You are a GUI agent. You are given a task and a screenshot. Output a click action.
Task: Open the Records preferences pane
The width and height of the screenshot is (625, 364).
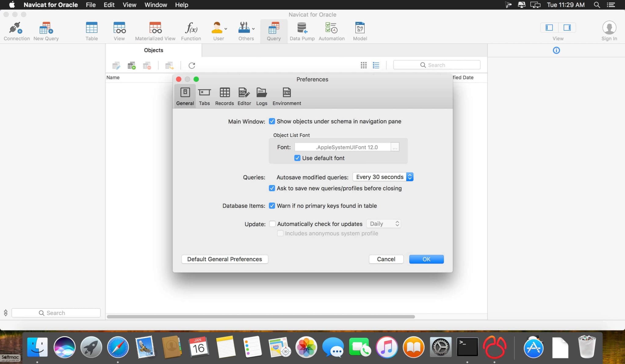[224, 96]
